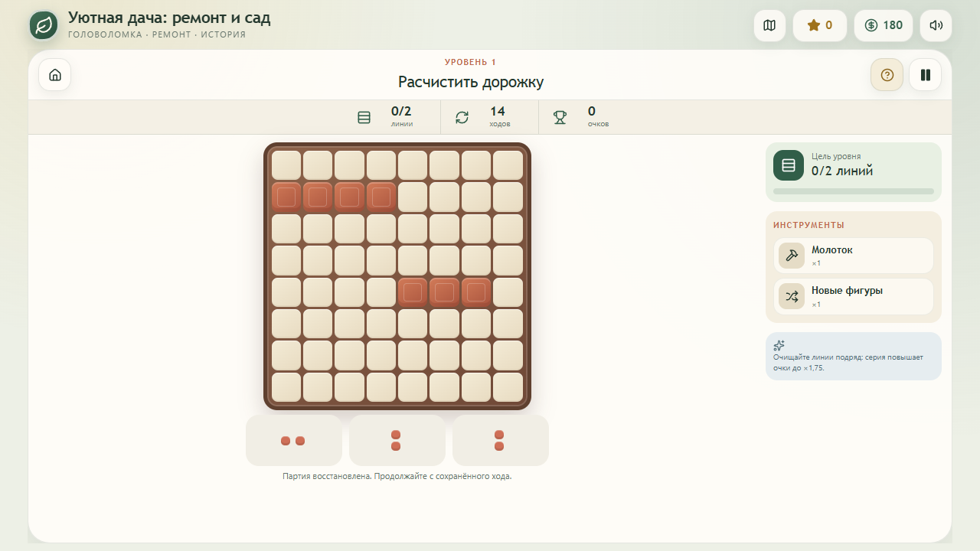
Task: Click the bottom-right empty board cell
Action: click(x=508, y=387)
